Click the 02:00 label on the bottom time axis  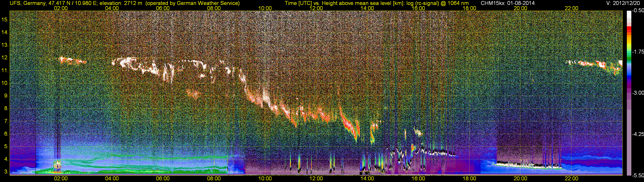tap(61, 179)
